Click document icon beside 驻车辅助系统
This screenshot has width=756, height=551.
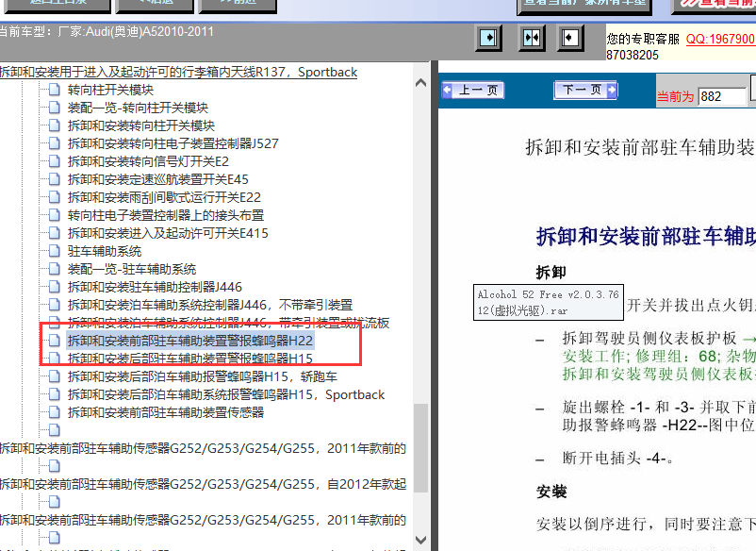pyautogui.click(x=55, y=251)
